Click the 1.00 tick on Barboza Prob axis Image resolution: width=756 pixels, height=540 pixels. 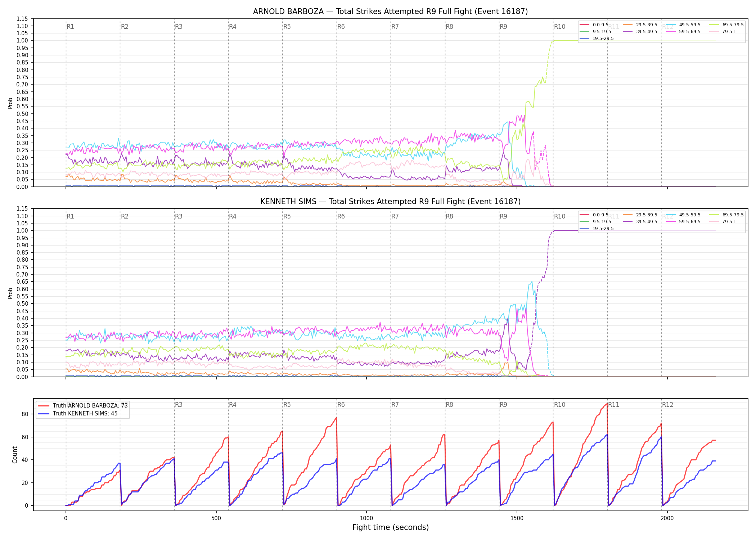(22, 41)
